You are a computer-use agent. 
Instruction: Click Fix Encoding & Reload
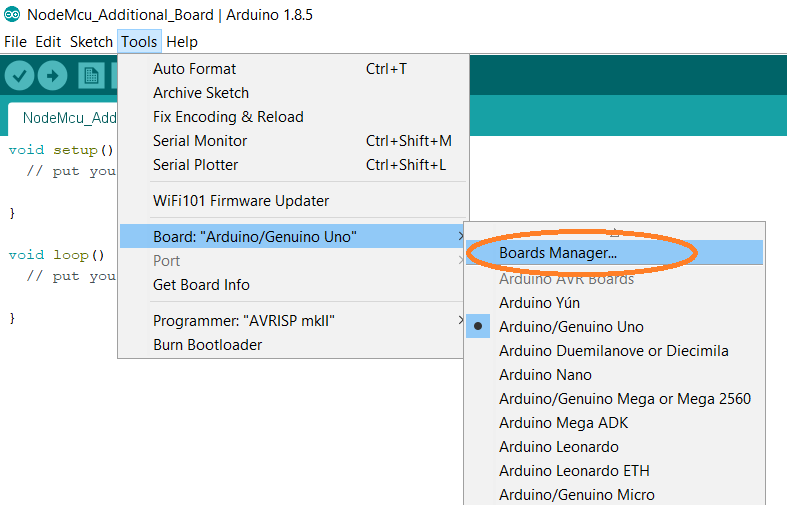pos(228,117)
